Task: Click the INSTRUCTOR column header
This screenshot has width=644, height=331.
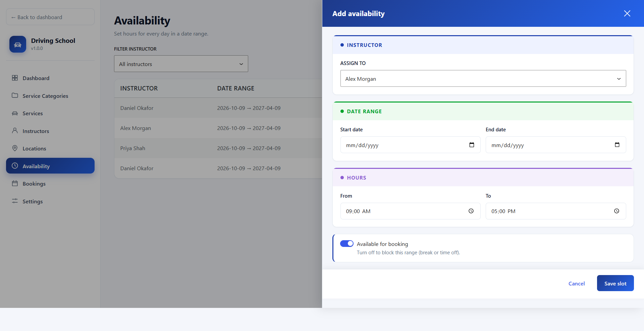Action: (139, 88)
